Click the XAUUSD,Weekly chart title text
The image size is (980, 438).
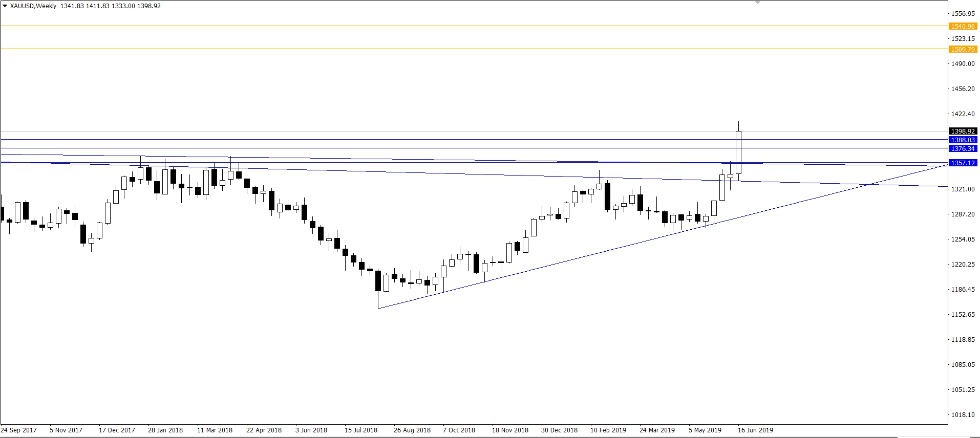point(32,6)
